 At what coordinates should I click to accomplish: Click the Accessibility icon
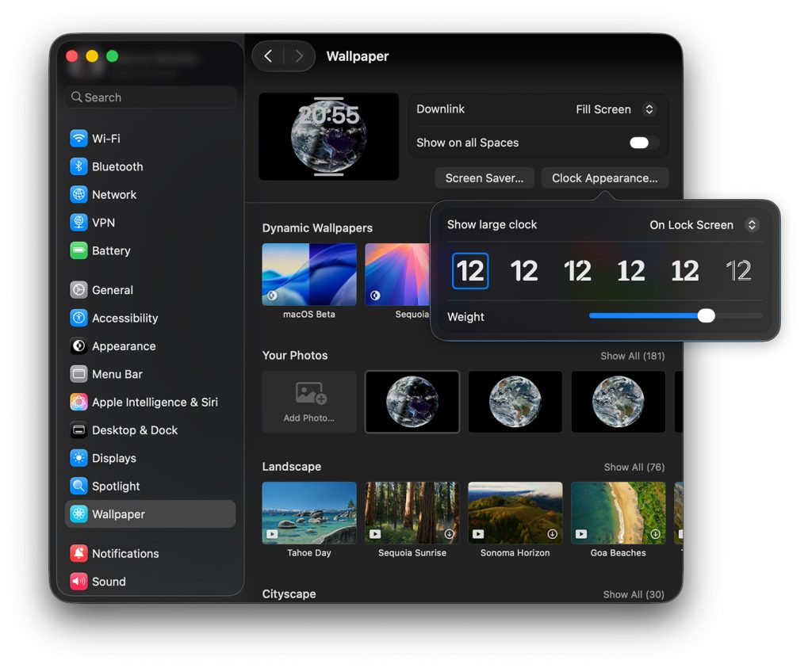pyautogui.click(x=79, y=318)
